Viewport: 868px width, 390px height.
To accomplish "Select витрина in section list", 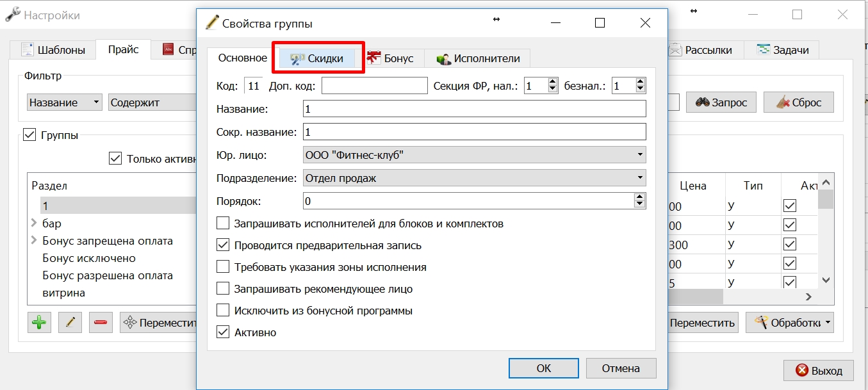I will pos(64,293).
